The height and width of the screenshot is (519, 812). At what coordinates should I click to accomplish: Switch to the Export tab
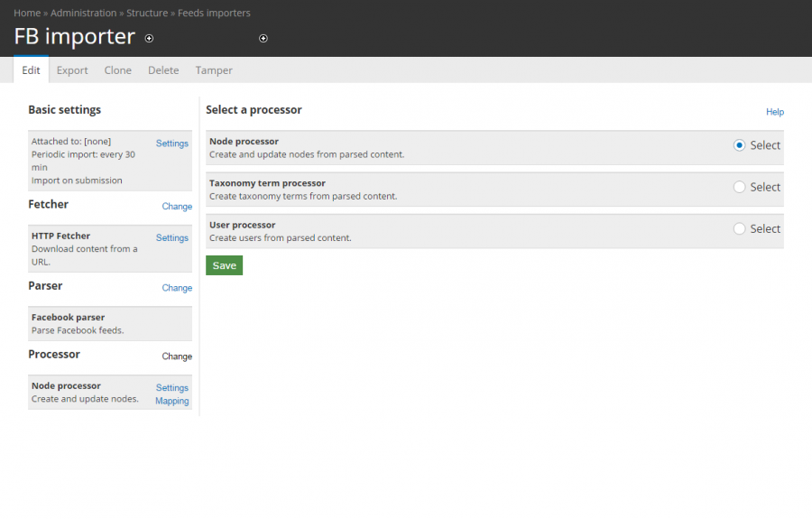72,70
